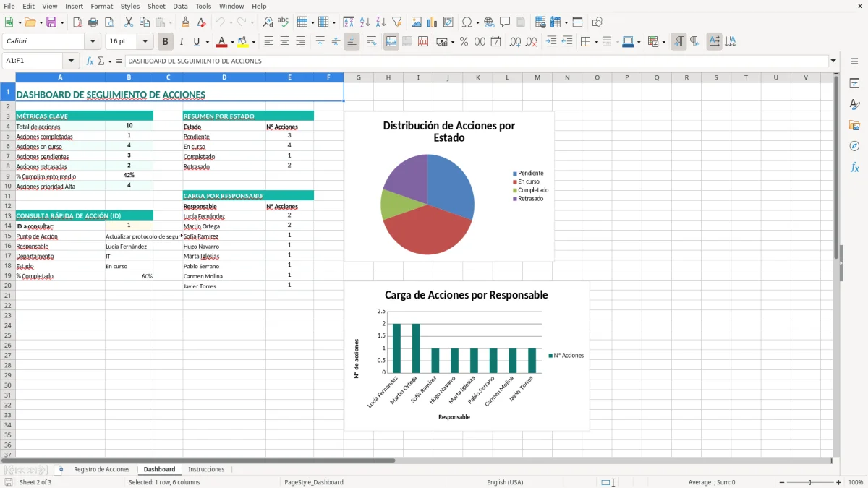Zoom in with the plus button
Viewport: 868px width, 488px height.
pos(839,482)
